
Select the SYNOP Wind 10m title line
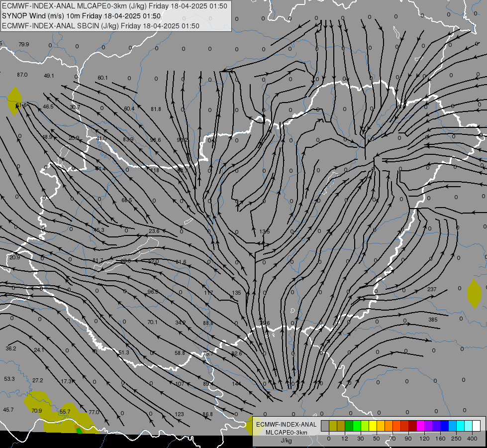pos(82,16)
